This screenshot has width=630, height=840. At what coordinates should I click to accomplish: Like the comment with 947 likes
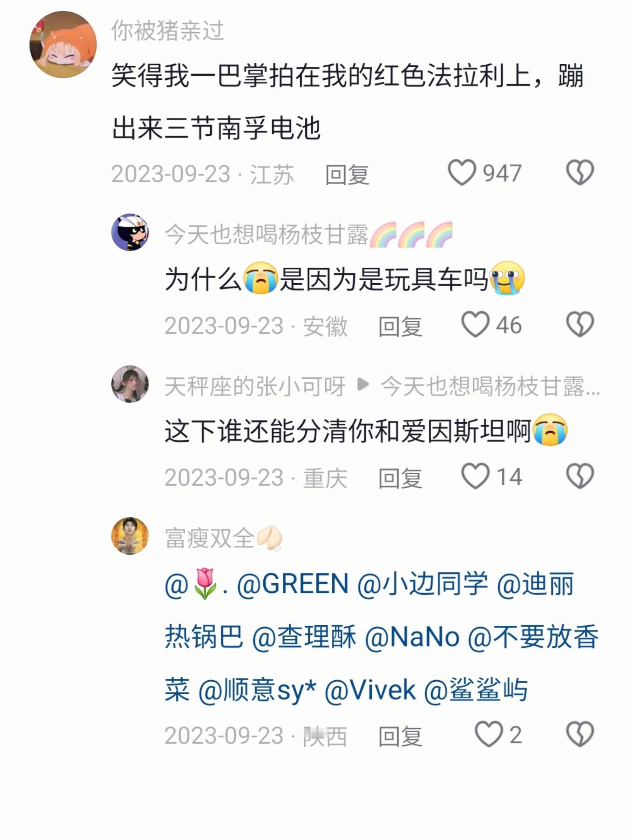462,173
